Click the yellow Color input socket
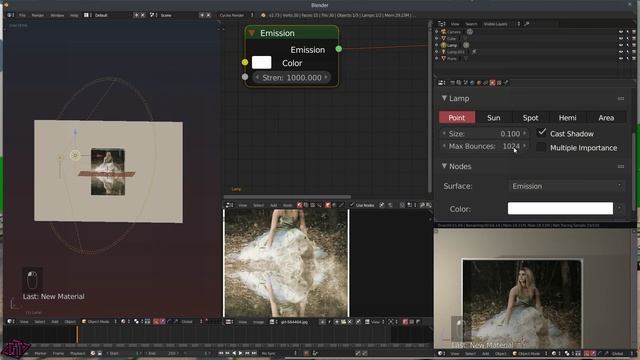Screen dimensions: 640x360 tap(244, 62)
